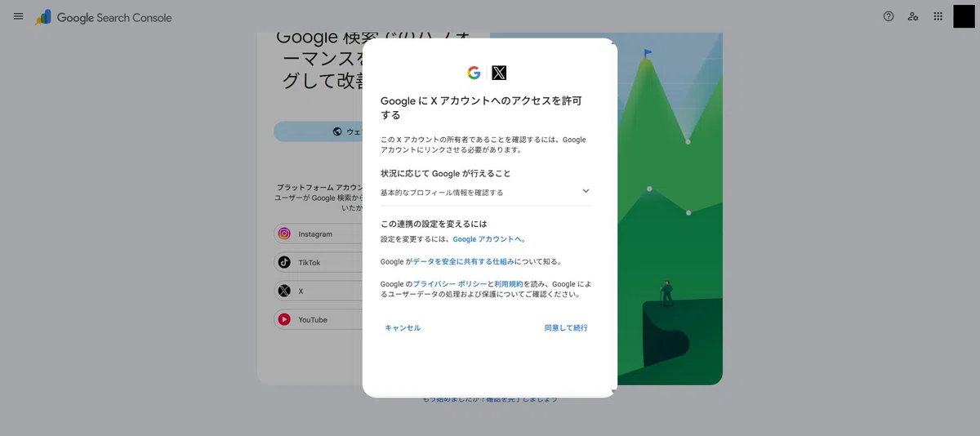Click the TikTok icon in platform list
The width and height of the screenshot is (980, 436).
click(284, 262)
